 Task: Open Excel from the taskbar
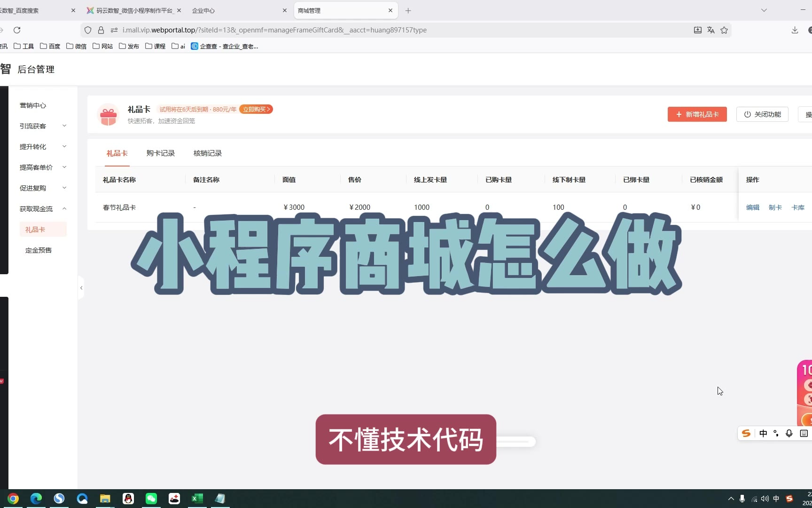tap(197, 499)
